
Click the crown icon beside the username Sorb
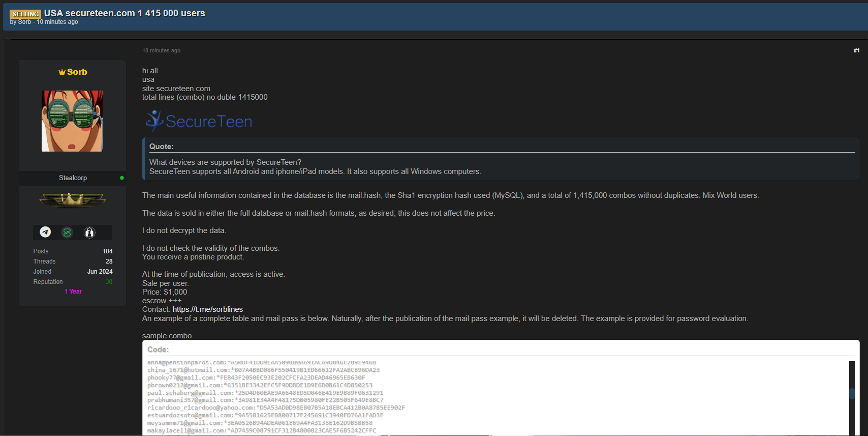click(62, 72)
